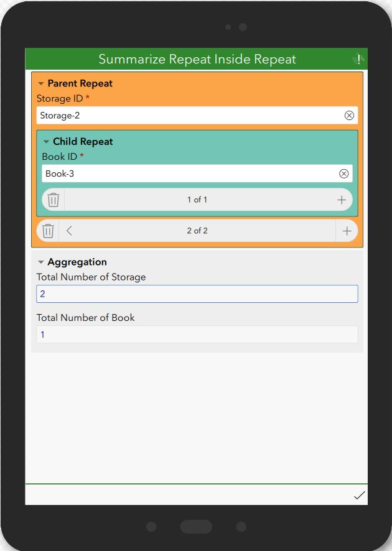Submit the survey using the checkmark icon

point(359,496)
